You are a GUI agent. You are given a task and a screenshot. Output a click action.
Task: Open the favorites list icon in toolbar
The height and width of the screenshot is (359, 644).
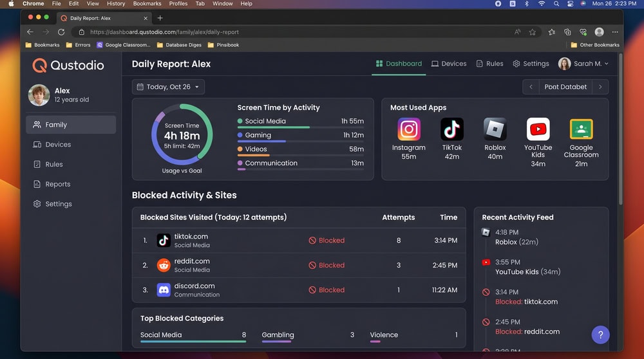(x=552, y=32)
